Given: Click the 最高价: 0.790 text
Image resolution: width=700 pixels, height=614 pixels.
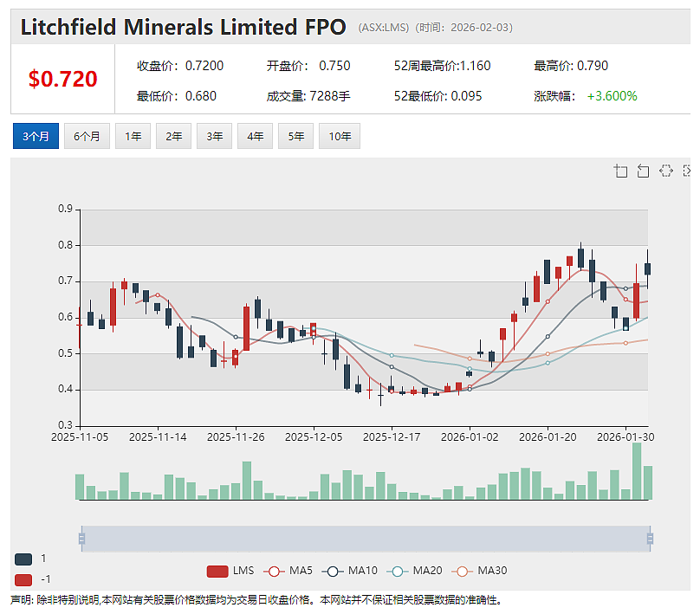Looking at the screenshot, I should click(x=571, y=66).
